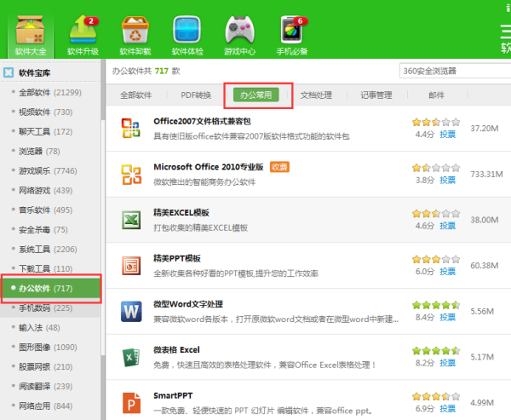Select 手机数码 (225) category
Image resolution: width=511 pixels, height=420 pixels.
(x=50, y=308)
